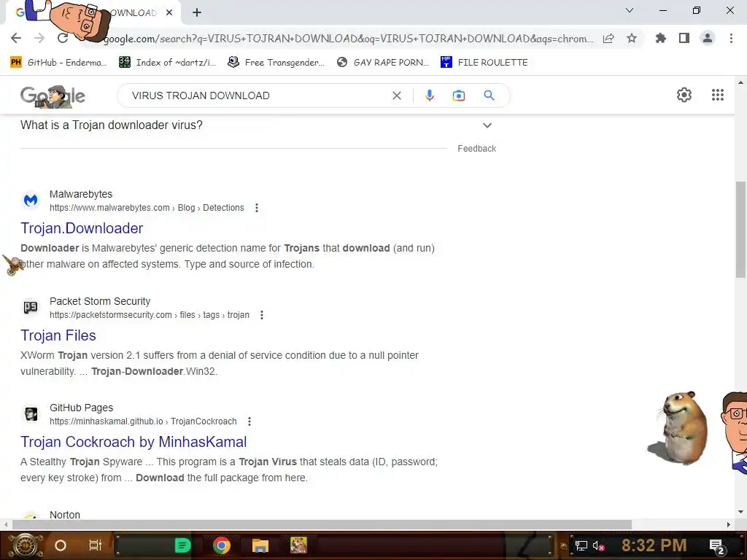This screenshot has width=747, height=560.
Task: Reload the current page
Action: (x=63, y=38)
